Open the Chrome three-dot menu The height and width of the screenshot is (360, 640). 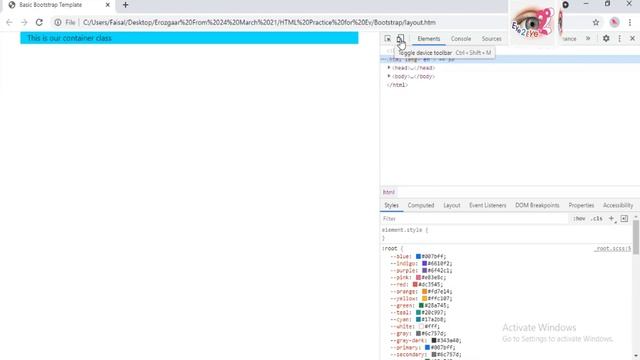[x=630, y=22]
